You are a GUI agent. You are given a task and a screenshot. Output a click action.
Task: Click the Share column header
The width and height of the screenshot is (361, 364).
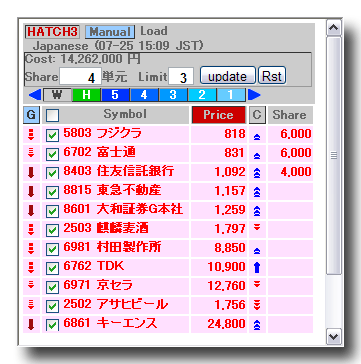[x=290, y=115]
